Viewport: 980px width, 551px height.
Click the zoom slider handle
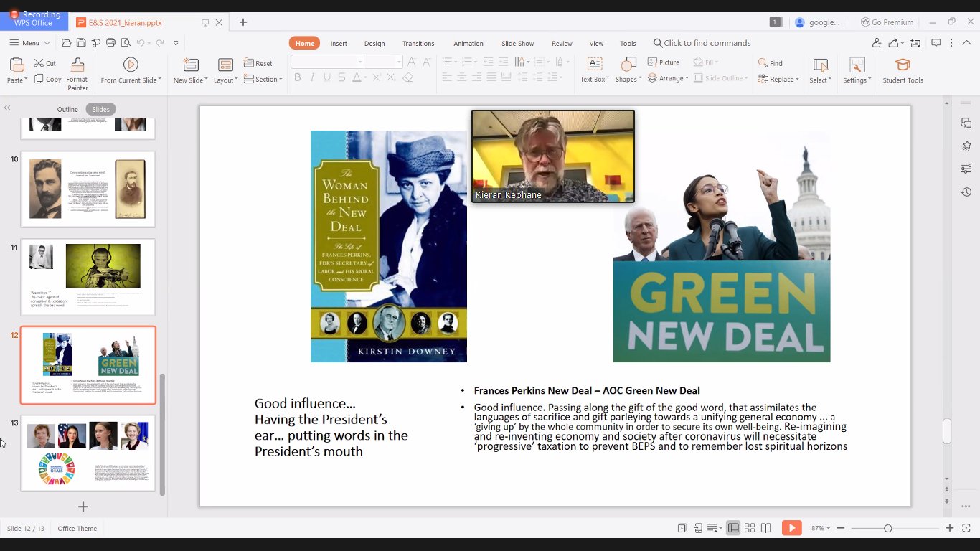point(887,528)
